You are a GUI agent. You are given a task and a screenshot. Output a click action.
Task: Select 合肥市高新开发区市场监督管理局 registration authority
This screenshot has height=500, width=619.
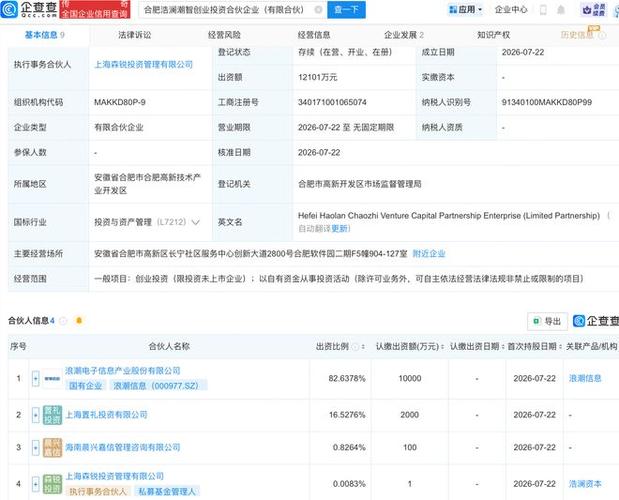359,184
